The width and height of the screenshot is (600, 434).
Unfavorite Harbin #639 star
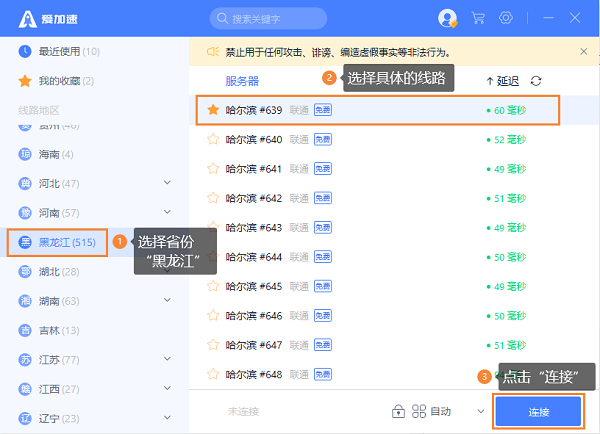[x=213, y=110]
